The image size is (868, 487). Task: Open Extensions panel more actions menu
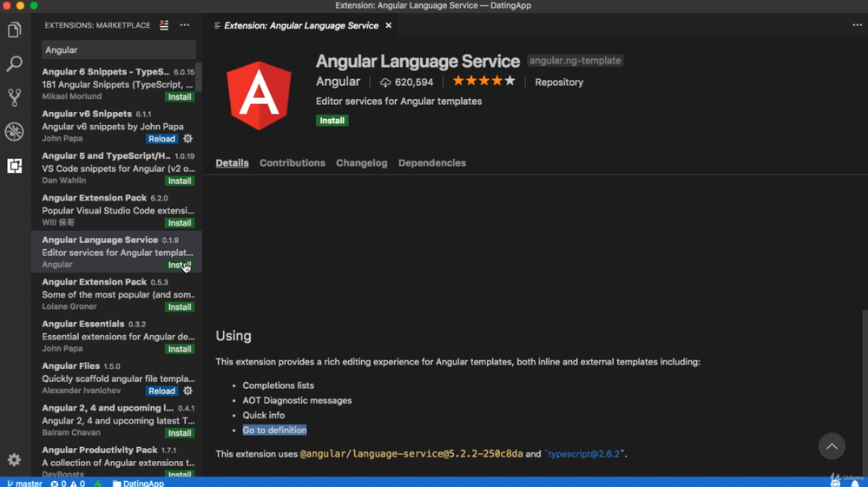click(x=185, y=26)
